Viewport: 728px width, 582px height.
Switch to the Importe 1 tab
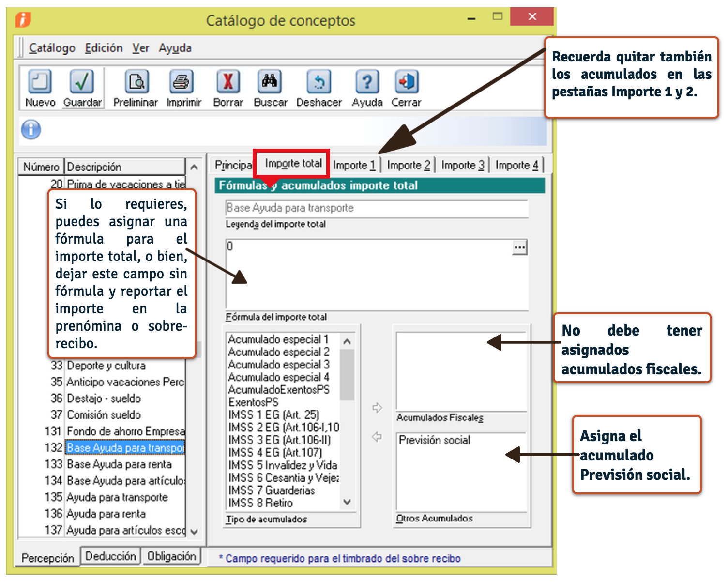[x=354, y=165]
